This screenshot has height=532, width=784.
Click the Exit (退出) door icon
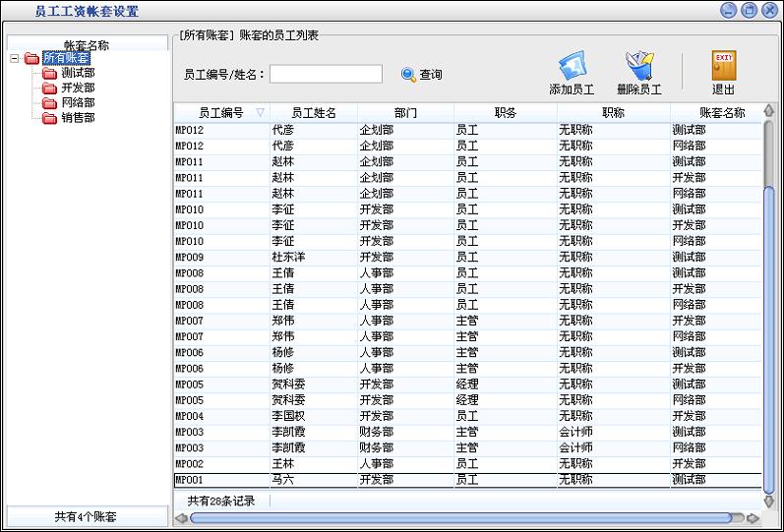[x=723, y=67]
